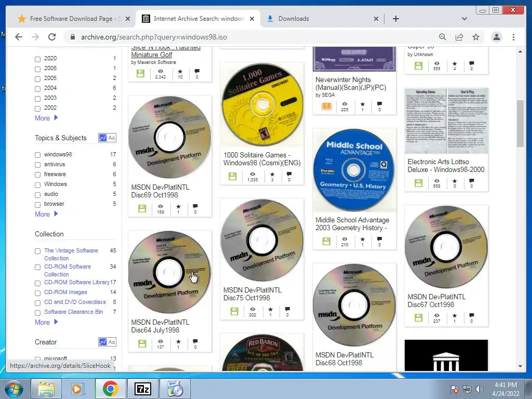Switch to the Downloads tab
532x399 pixels.
pos(322,19)
